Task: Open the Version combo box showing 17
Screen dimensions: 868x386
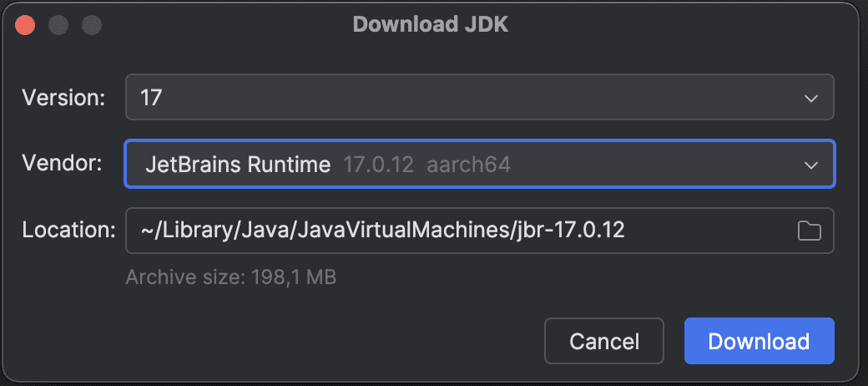Action: click(x=479, y=97)
